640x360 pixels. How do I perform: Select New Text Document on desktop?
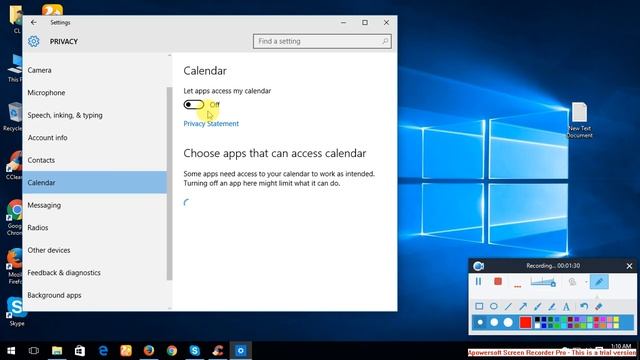[x=579, y=120]
